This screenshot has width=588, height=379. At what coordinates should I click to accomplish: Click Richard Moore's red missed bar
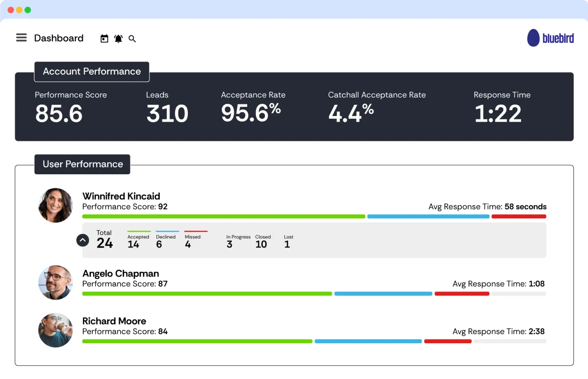(448, 341)
